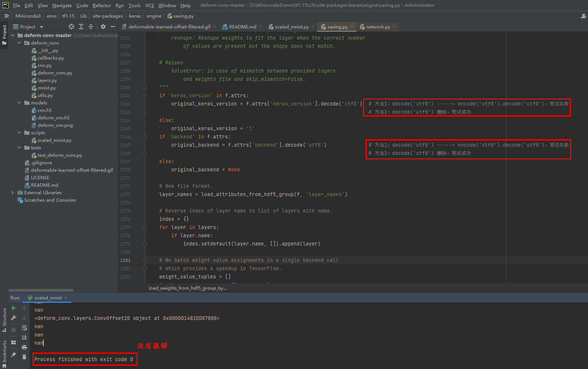Image resolution: width=588 pixels, height=369 pixels.
Task: Toggle code fold marker at line 1266
Action: (x=145, y=137)
